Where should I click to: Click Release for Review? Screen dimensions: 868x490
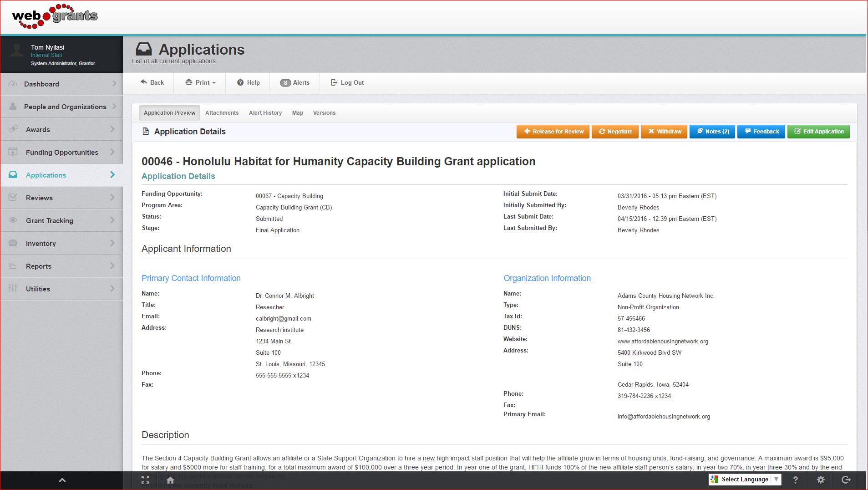553,131
